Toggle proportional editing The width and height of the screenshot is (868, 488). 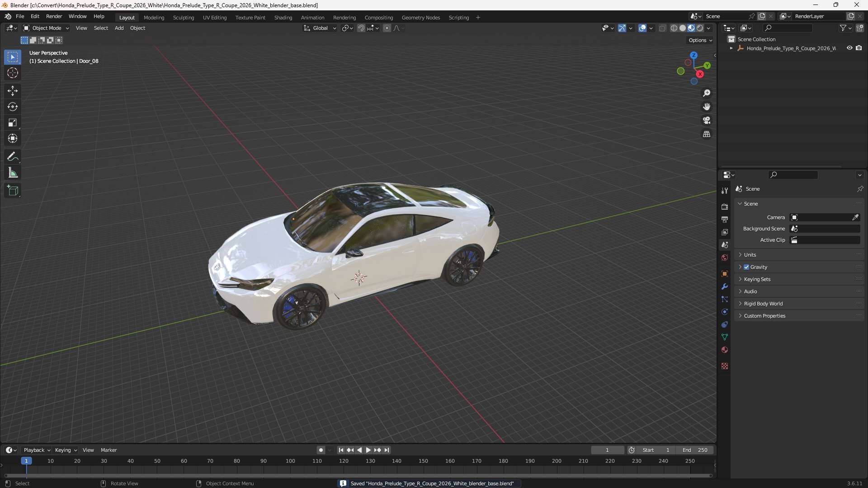(387, 28)
